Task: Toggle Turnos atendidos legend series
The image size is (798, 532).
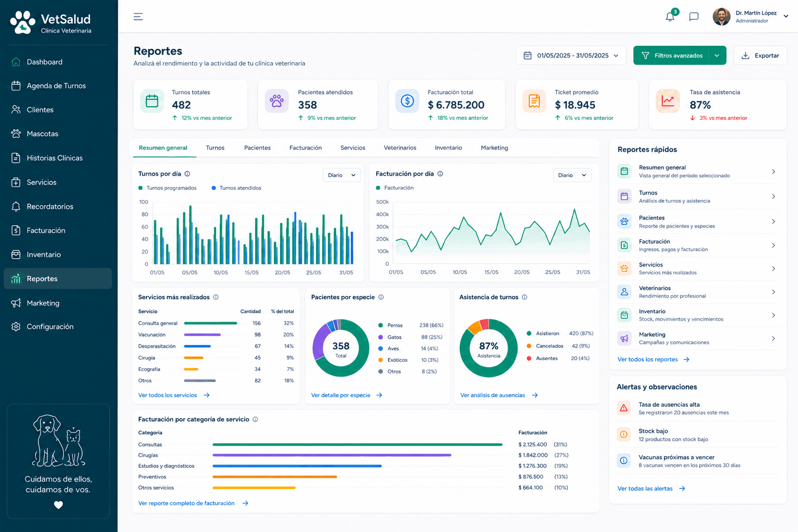Action: (x=236, y=188)
